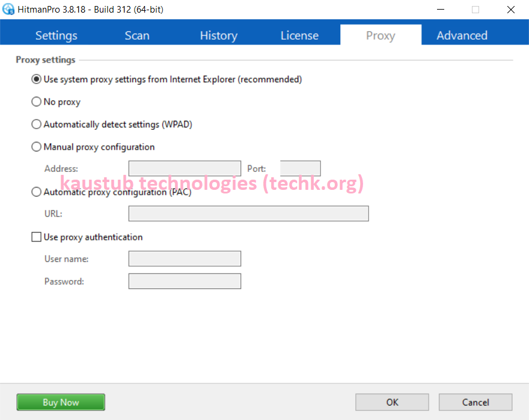Click the Password: label

(x=64, y=281)
